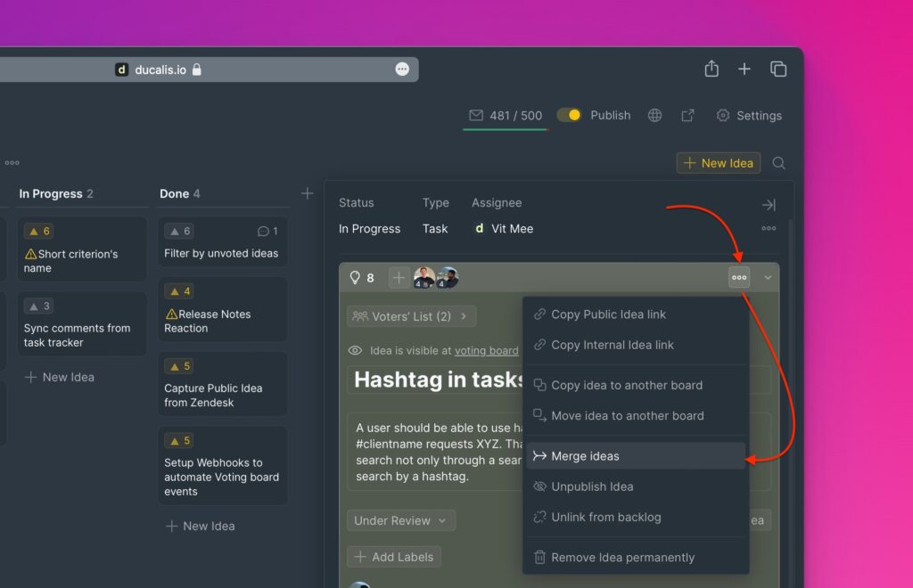This screenshot has height=588, width=913.
Task: Open the Filter by unvoted ideas card
Action: tap(222, 242)
